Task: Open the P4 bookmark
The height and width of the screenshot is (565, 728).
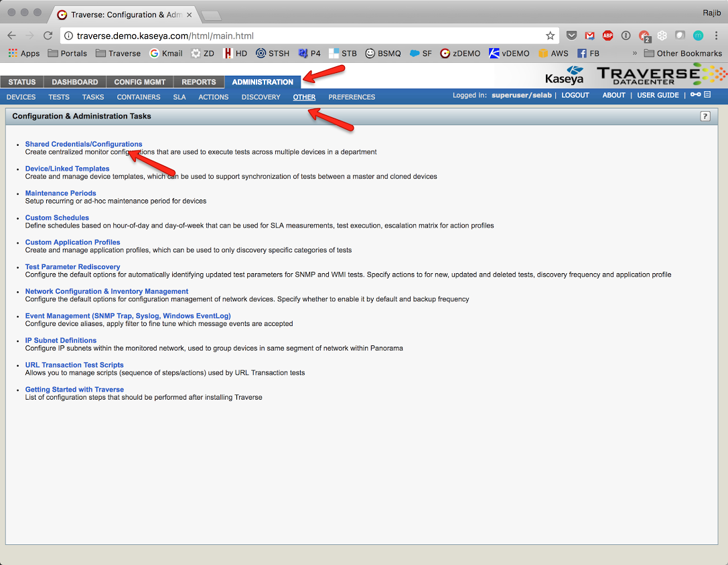Action: tap(309, 54)
